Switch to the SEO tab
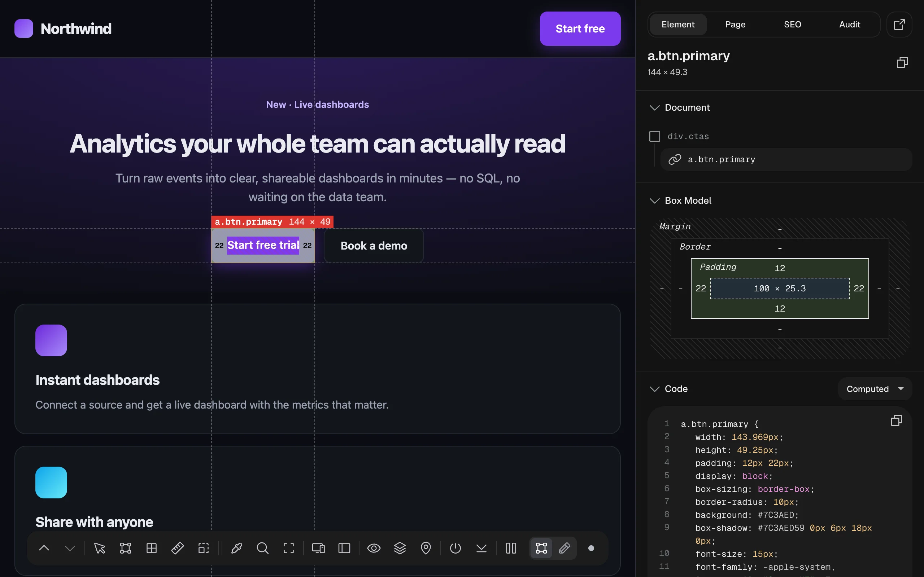This screenshot has width=924, height=577. click(x=792, y=25)
